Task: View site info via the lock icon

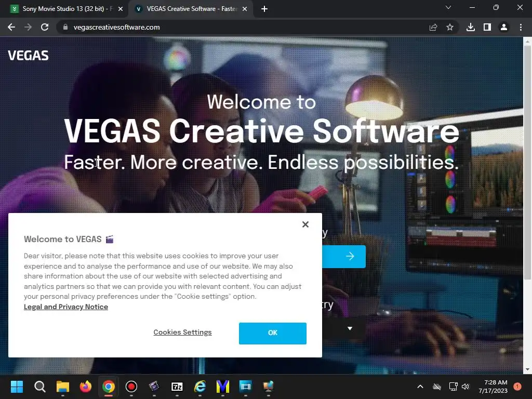Action: click(x=65, y=27)
